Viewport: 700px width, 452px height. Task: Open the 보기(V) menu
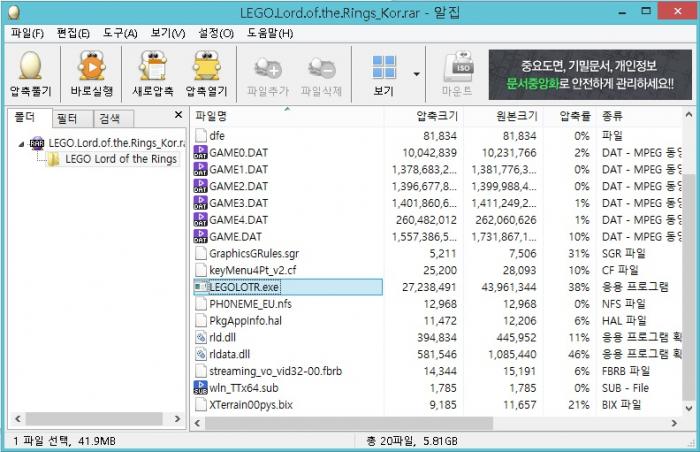(x=168, y=33)
